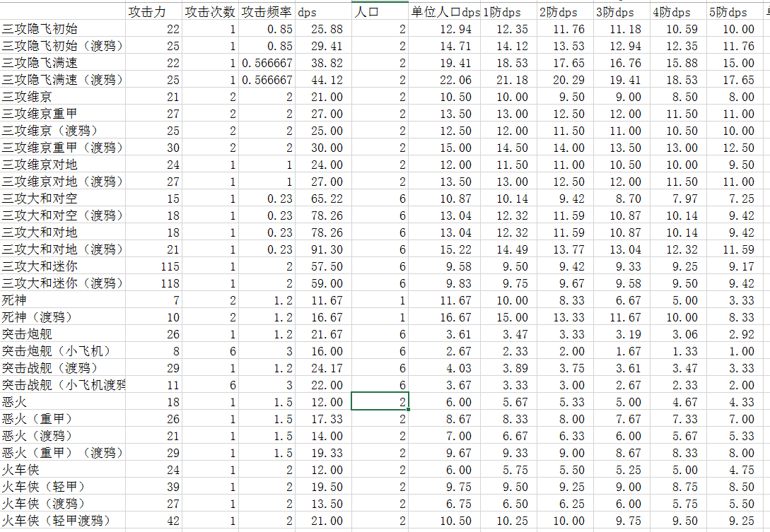Screen dimensions: 770x532
Task: Select the cell 突击炮舰（小飞机）
Action: coord(62,351)
